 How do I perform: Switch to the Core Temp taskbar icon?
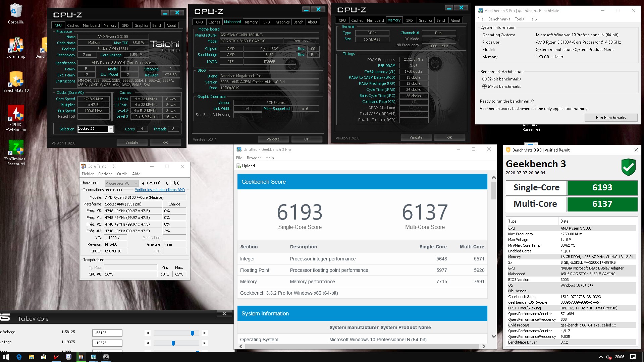click(81, 357)
